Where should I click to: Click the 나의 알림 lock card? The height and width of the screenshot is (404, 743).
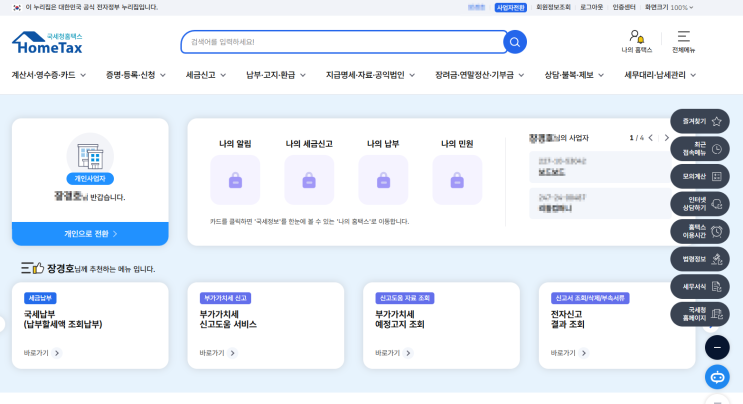(235, 180)
